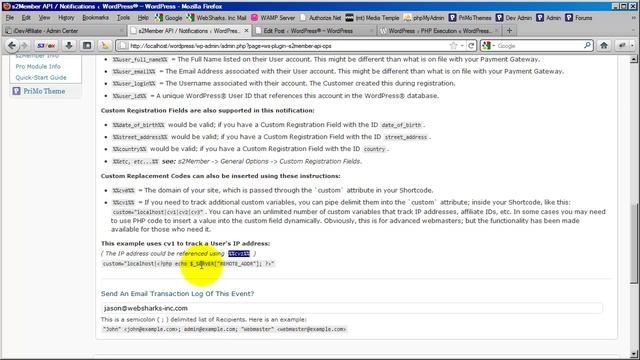Switch to iDevAffiliate Admin Center tab
640x360 pixels.
[x=64, y=31]
